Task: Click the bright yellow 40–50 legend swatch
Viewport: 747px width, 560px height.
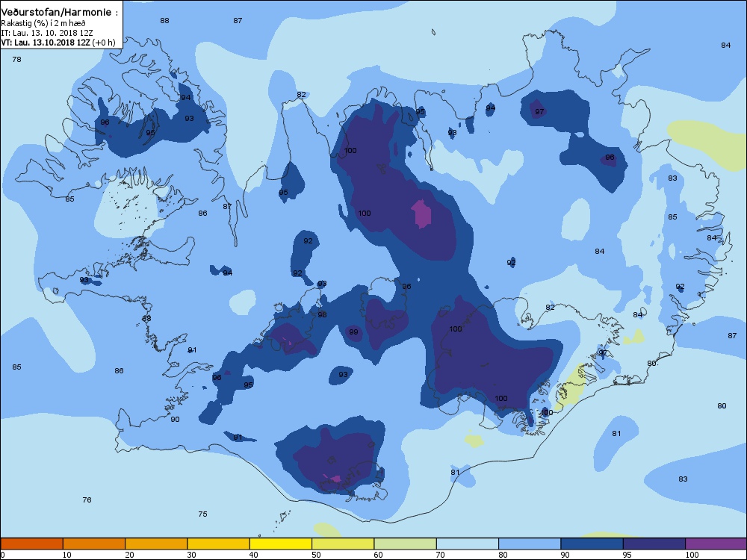Action: tap(281, 544)
